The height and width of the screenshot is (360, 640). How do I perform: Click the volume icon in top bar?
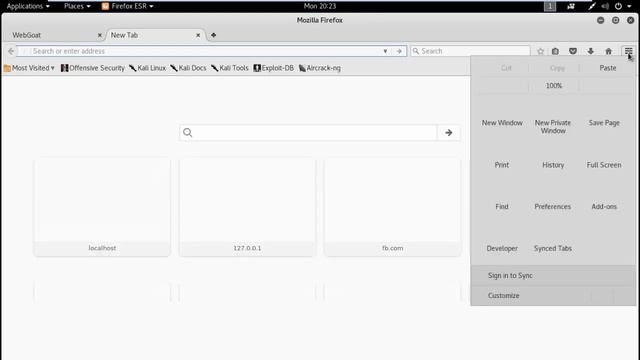(605, 6)
